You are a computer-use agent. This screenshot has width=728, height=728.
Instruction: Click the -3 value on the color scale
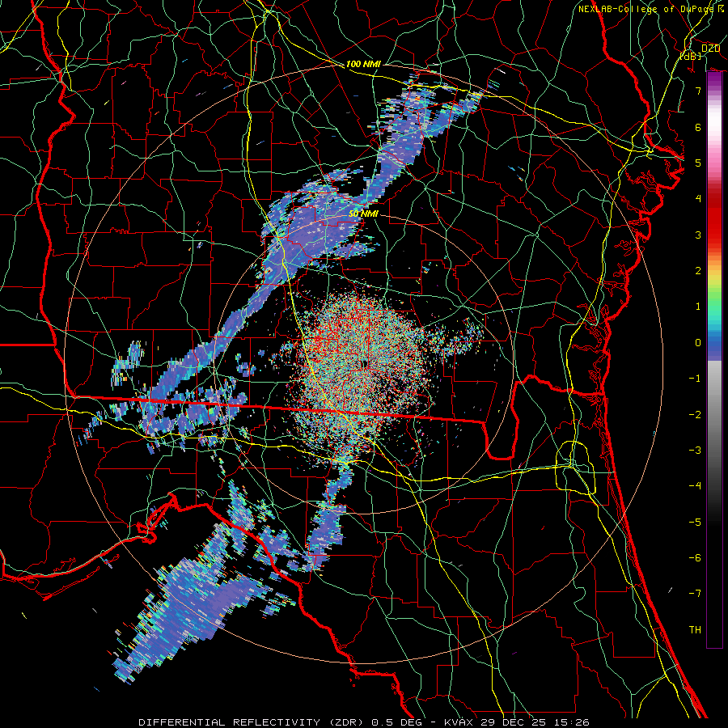(x=695, y=451)
